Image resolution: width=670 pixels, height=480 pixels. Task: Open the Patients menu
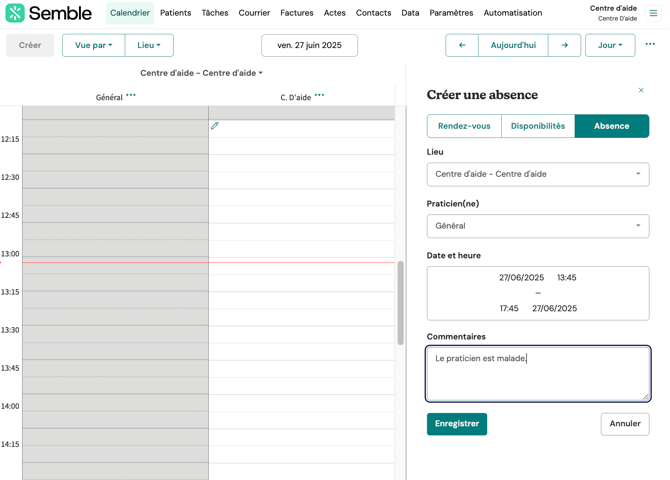pos(175,13)
